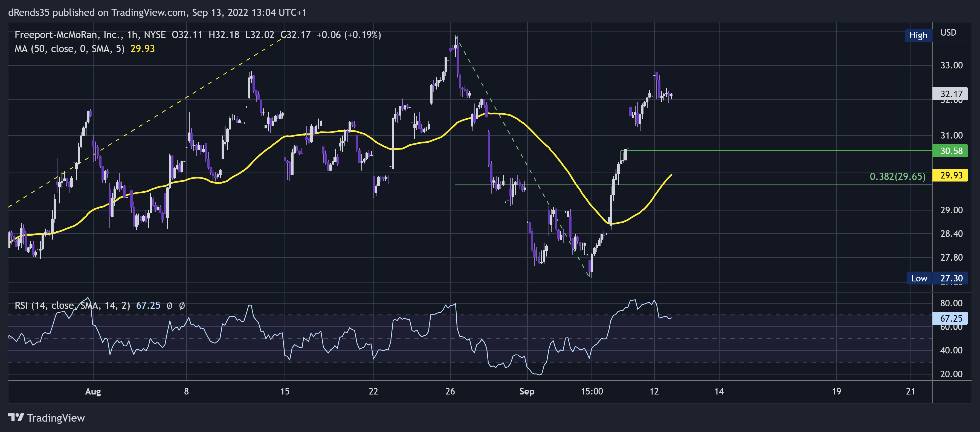Click the 29.00 price axis label

click(x=952, y=210)
